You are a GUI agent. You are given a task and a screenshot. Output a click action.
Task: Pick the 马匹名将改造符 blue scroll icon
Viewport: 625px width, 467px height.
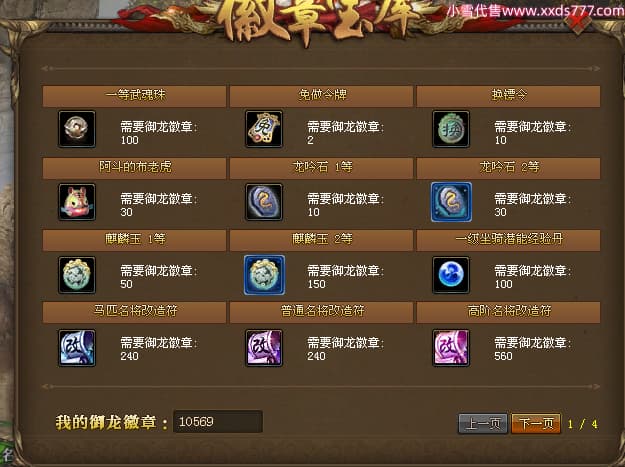pyautogui.click(x=77, y=347)
